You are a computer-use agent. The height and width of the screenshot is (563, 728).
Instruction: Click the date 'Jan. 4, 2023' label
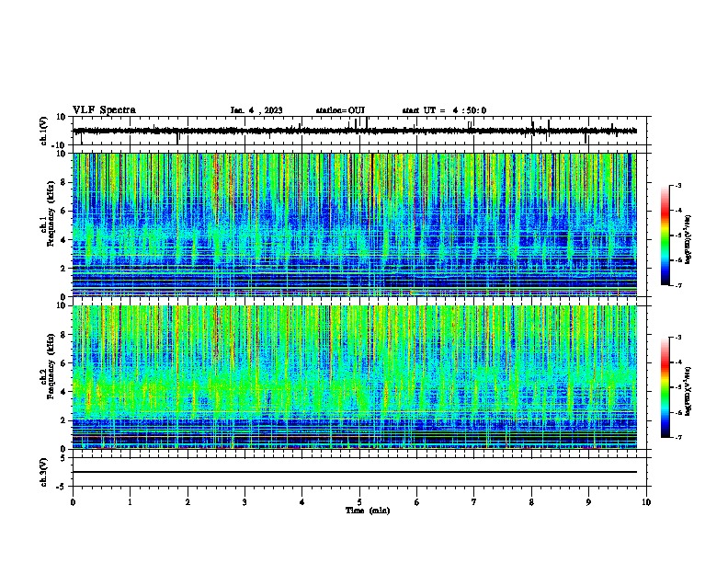(256, 110)
